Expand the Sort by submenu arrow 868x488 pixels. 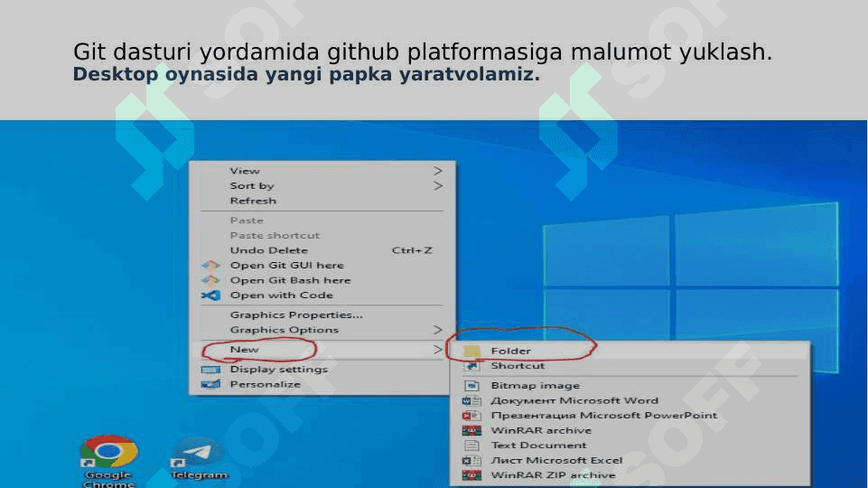[438, 185]
